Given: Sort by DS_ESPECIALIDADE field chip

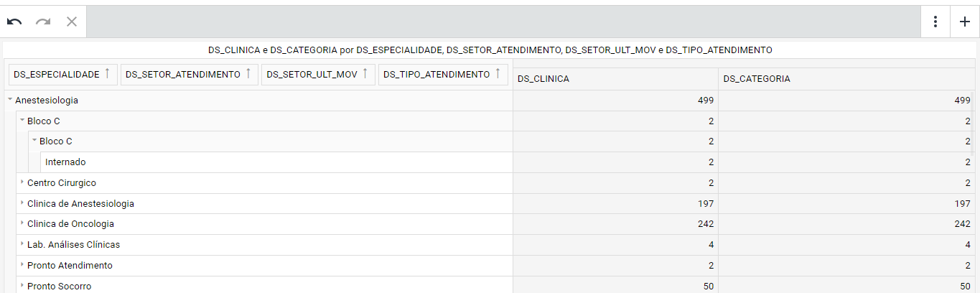Looking at the screenshot, I should (x=62, y=75).
